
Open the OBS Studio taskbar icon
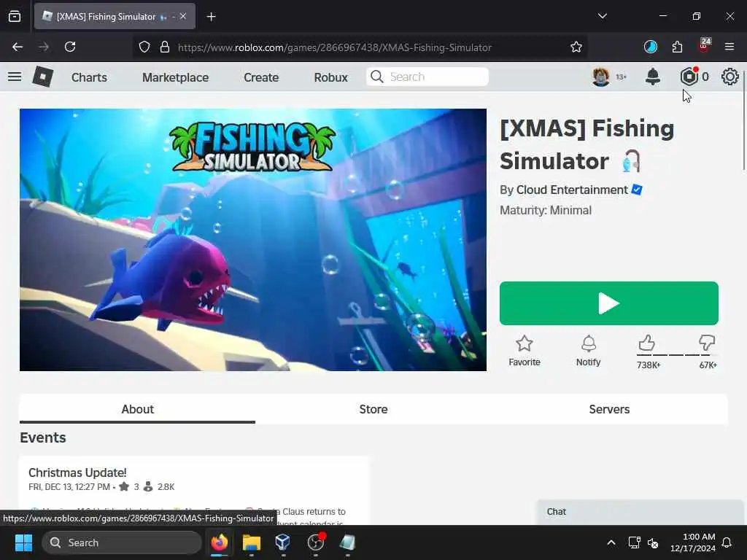[315, 542]
